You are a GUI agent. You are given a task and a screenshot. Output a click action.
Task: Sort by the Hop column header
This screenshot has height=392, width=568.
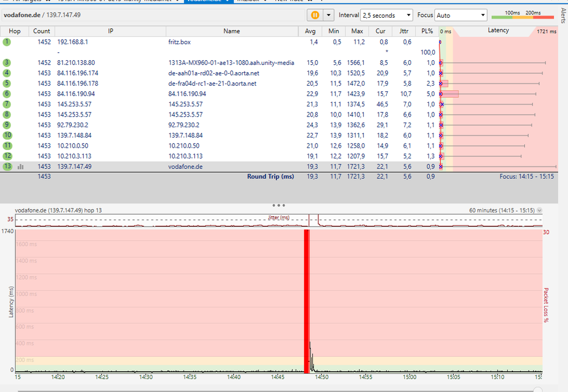point(14,31)
